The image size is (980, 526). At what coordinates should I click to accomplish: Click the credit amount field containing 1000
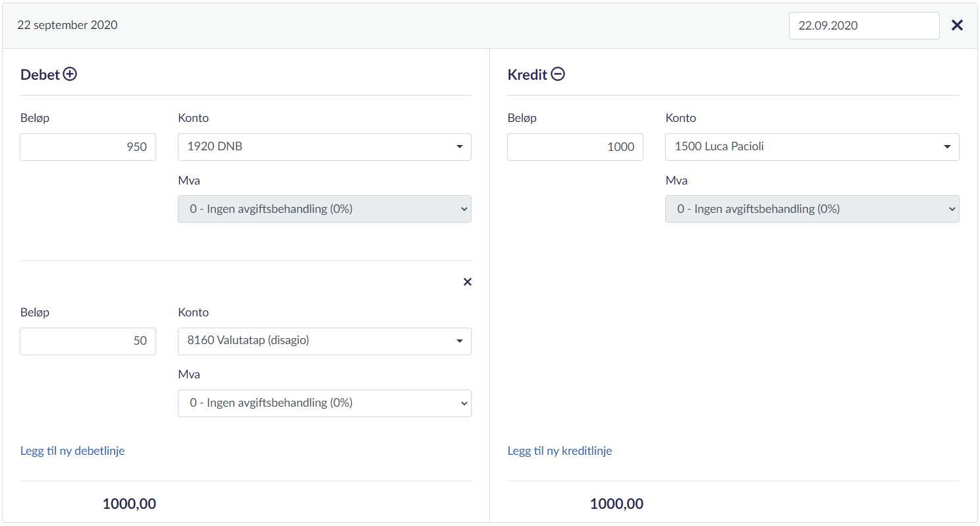pyautogui.click(x=575, y=147)
